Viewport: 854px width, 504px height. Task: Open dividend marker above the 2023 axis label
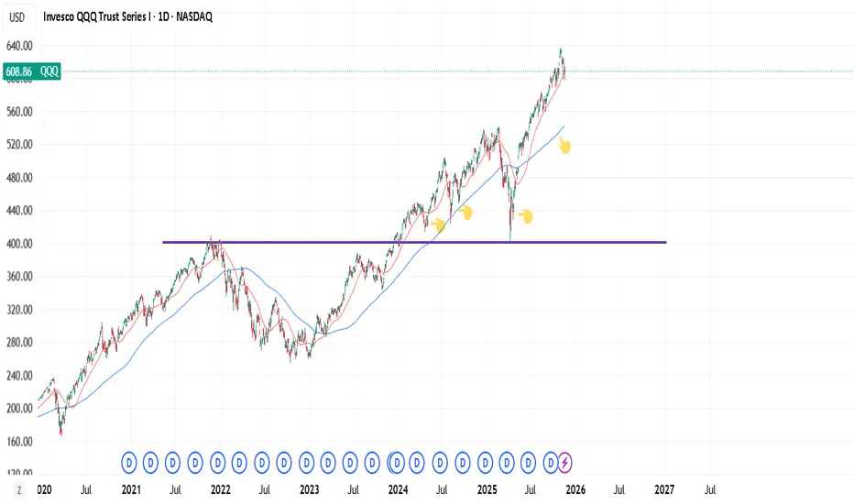click(x=307, y=463)
